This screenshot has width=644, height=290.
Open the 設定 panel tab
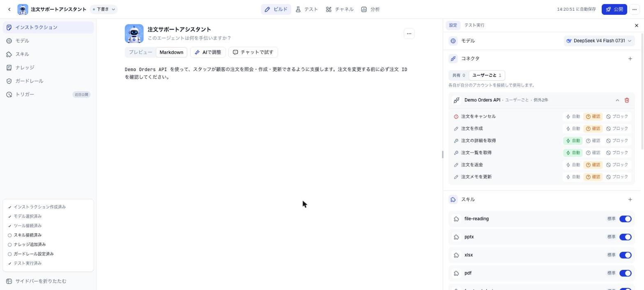coord(453,25)
